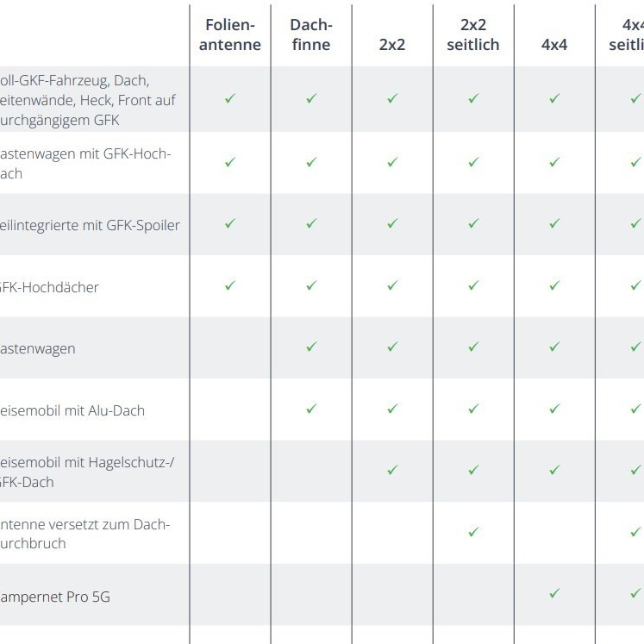Click the Reisemobil mit Alu-Dach label
Image resolution: width=644 pixels, height=644 pixels.
pyautogui.click(x=72, y=410)
